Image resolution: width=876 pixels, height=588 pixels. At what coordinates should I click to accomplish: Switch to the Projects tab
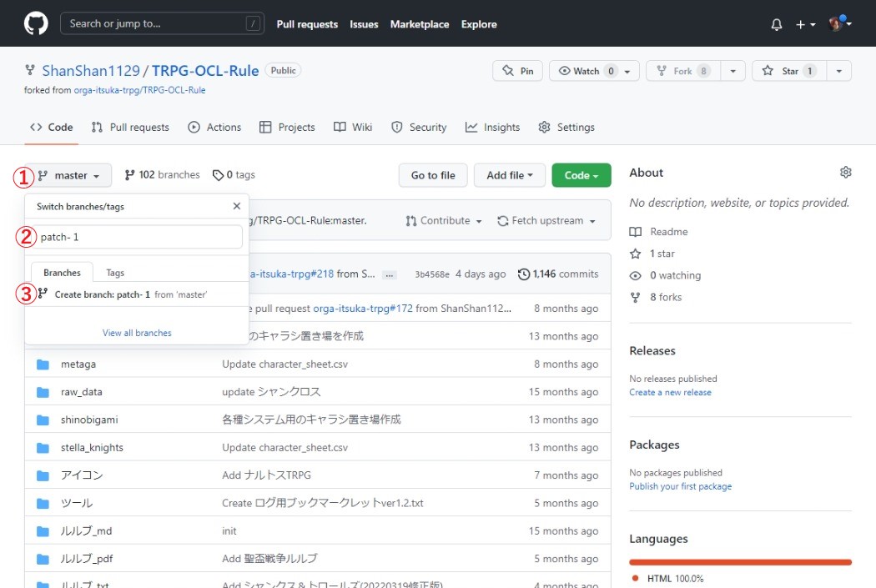pos(287,128)
